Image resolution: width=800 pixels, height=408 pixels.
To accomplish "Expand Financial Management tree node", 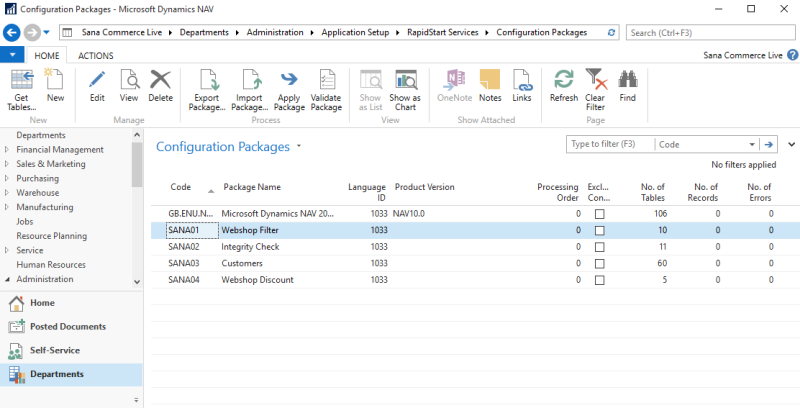I will pyautogui.click(x=7, y=149).
